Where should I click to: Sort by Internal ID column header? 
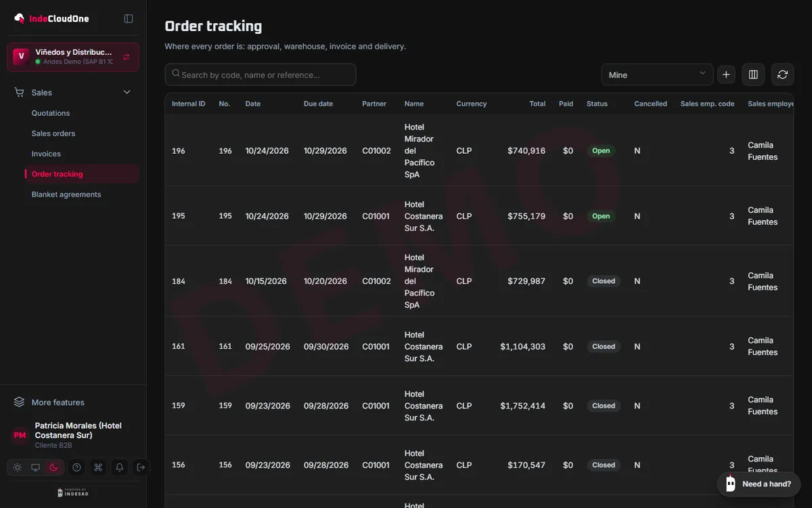189,104
